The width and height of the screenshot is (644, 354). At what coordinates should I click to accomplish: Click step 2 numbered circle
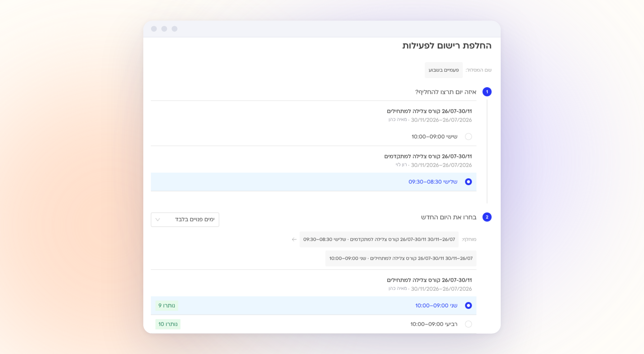point(487,217)
